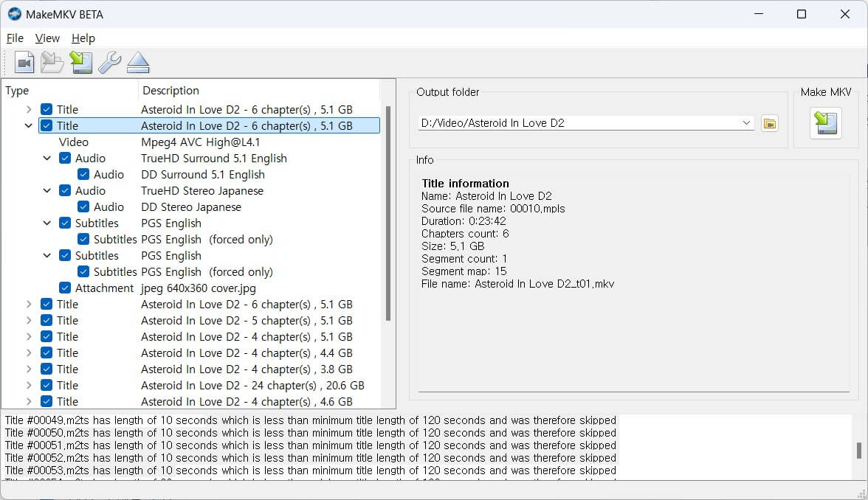Uncheck the highlighted title's checkbox
Image resolution: width=868 pixels, height=500 pixels.
click(46, 125)
